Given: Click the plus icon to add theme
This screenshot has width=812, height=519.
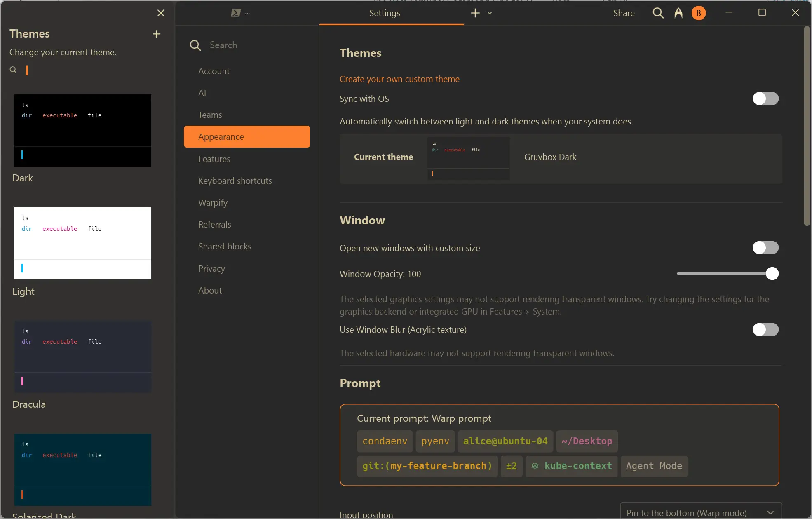Looking at the screenshot, I should 156,34.
